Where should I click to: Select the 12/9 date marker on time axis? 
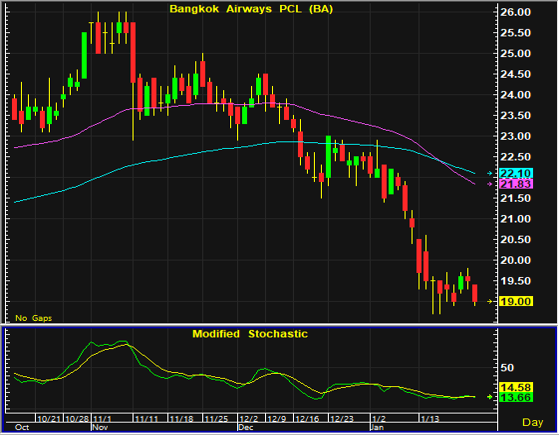(x=277, y=419)
